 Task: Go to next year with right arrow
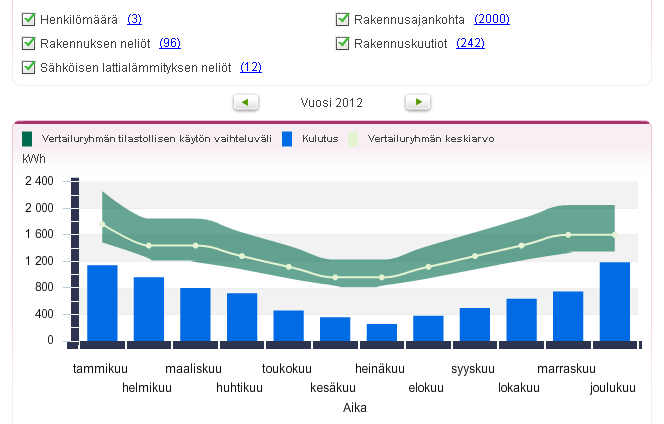pyautogui.click(x=418, y=102)
